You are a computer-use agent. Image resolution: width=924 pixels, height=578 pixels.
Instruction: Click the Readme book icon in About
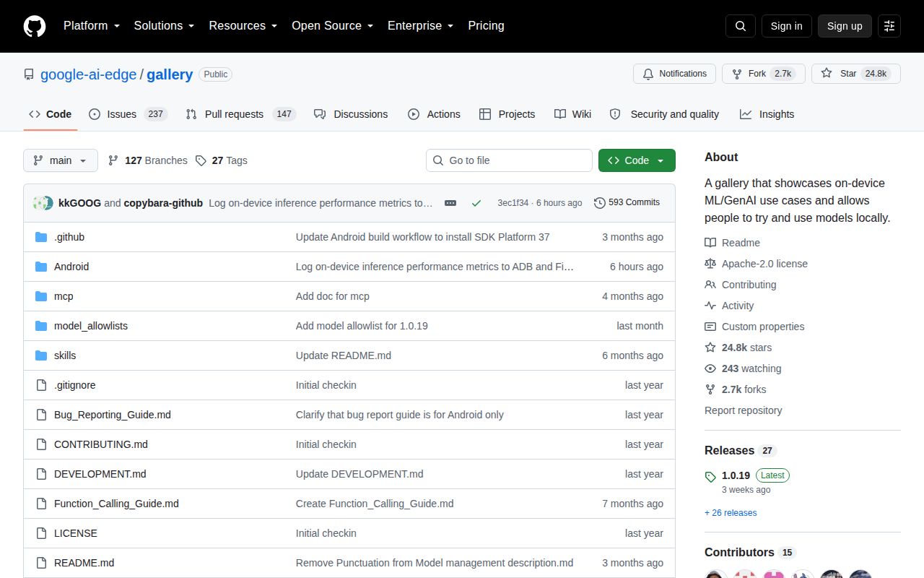pos(710,243)
